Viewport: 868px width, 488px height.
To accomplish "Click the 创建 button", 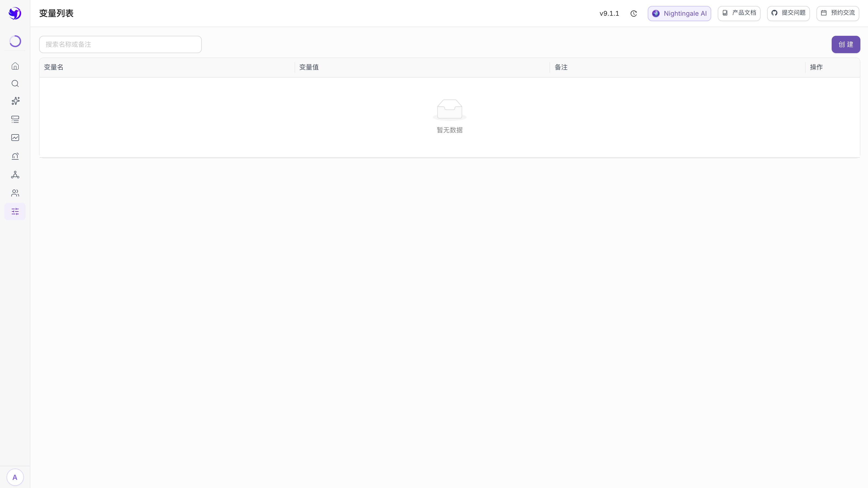I will tap(846, 44).
